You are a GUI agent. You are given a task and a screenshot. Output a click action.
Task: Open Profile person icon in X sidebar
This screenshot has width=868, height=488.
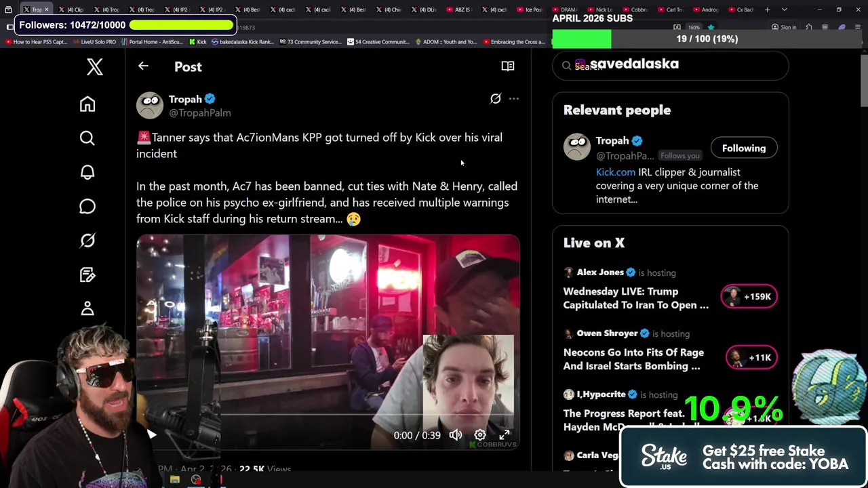tap(87, 308)
